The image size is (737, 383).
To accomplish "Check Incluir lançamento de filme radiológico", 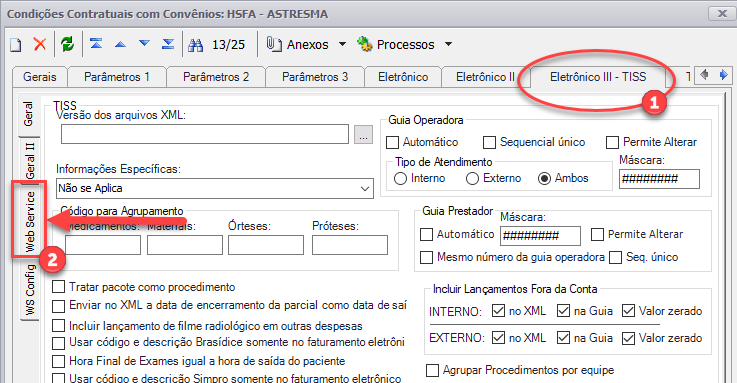I will pyautogui.click(x=58, y=326).
